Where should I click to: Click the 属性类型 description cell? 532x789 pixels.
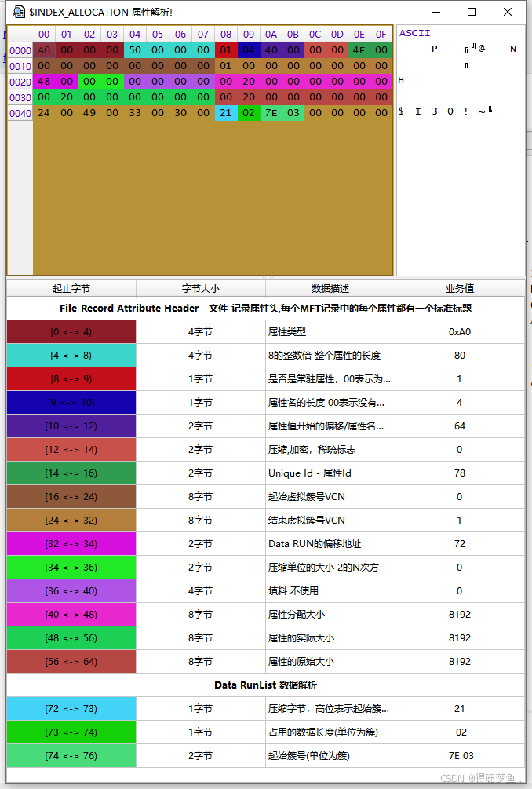click(x=330, y=332)
